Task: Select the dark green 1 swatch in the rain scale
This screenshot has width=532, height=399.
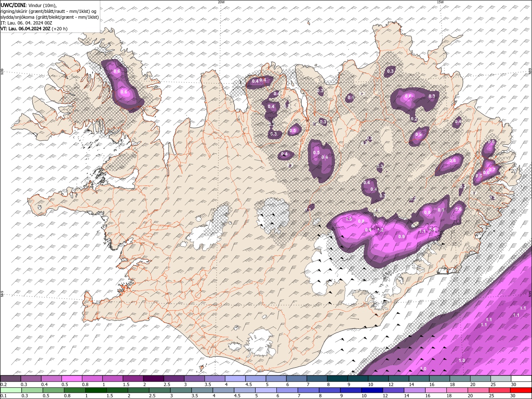Action: [x=96, y=390]
